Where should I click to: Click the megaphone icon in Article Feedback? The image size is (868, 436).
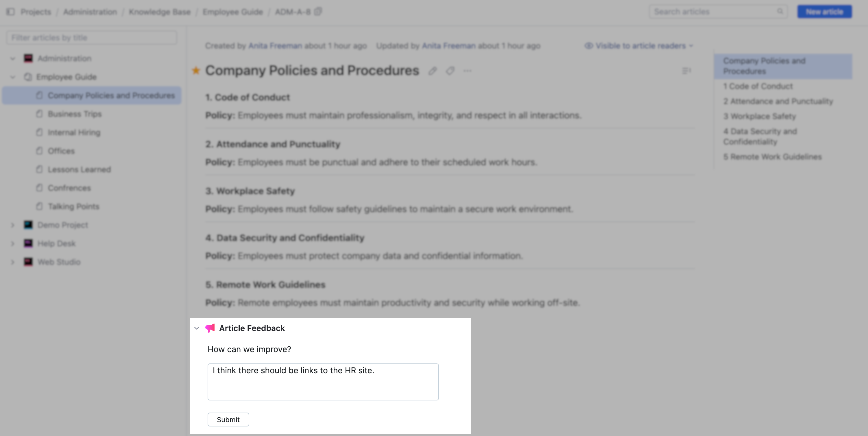210,328
